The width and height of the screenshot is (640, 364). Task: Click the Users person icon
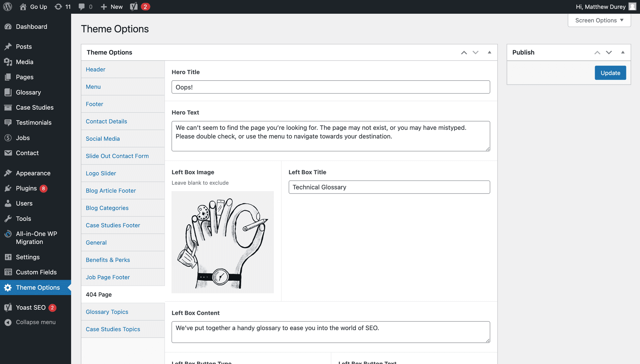tap(8, 203)
